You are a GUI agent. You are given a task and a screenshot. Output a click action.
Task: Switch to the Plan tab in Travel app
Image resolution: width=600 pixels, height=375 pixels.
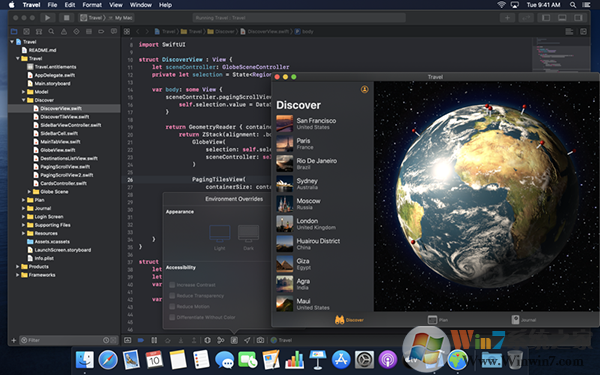pyautogui.click(x=438, y=320)
